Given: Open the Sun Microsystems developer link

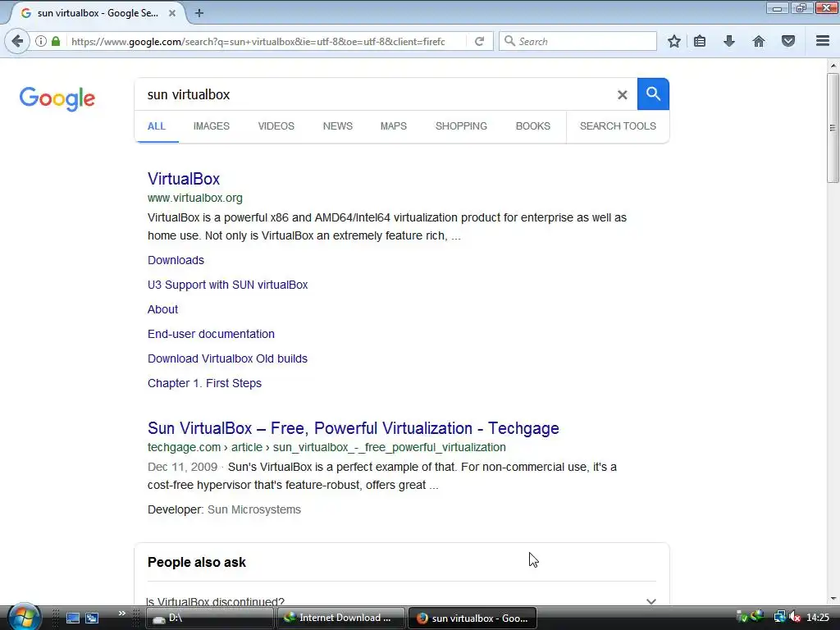Looking at the screenshot, I should pos(254,510).
